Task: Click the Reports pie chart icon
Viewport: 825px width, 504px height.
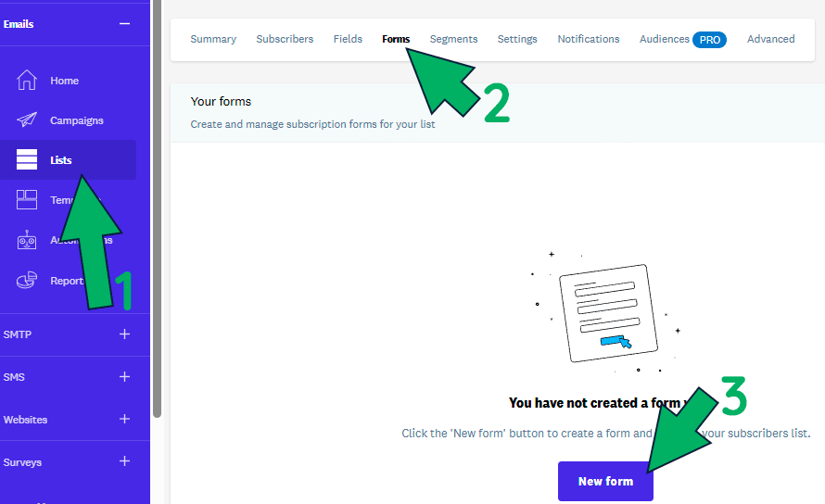Action: 27,281
